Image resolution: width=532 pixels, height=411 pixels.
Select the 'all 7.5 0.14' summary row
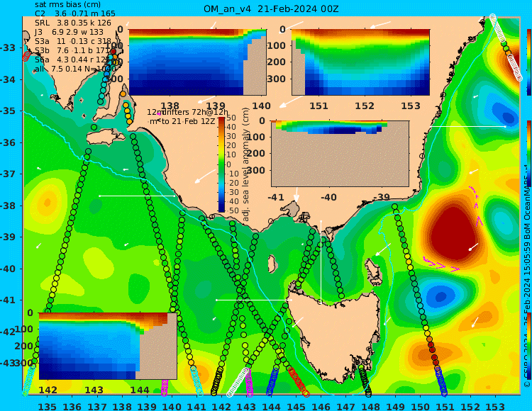pyautogui.click(x=75, y=69)
